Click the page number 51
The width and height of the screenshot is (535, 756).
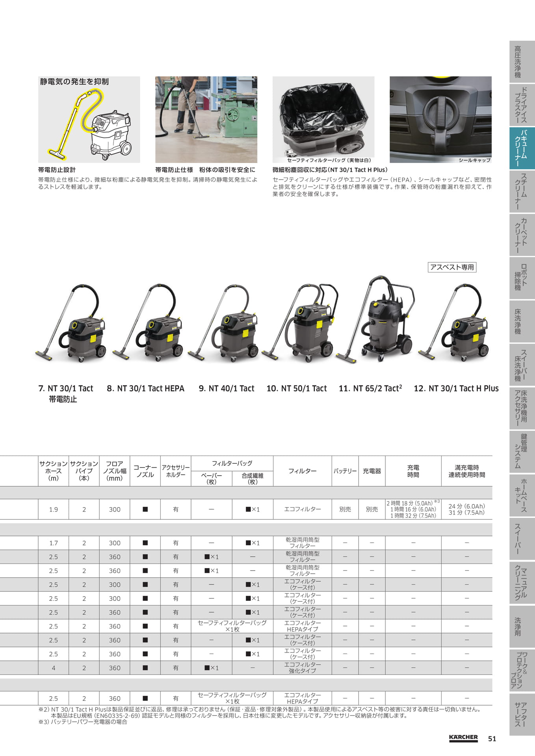tap(492, 739)
